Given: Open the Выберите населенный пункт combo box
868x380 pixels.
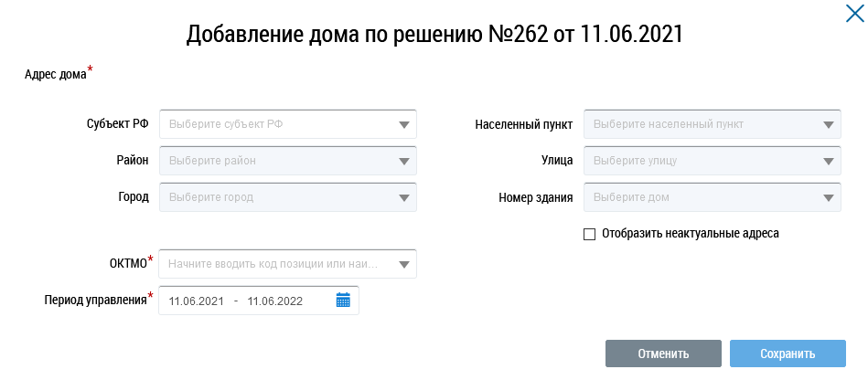Looking at the screenshot, I should pos(713,124).
